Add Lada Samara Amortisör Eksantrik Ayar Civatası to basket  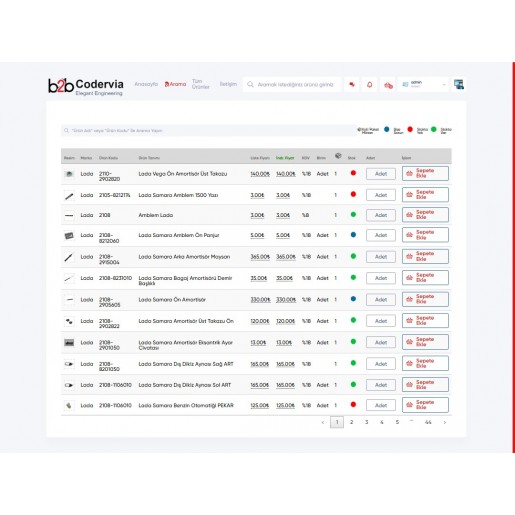(425, 342)
